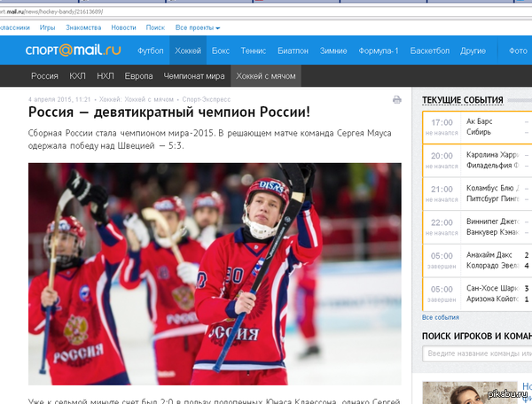532x404 pixels.
Task: Open the Хоккей section tab
Action: 187,50
